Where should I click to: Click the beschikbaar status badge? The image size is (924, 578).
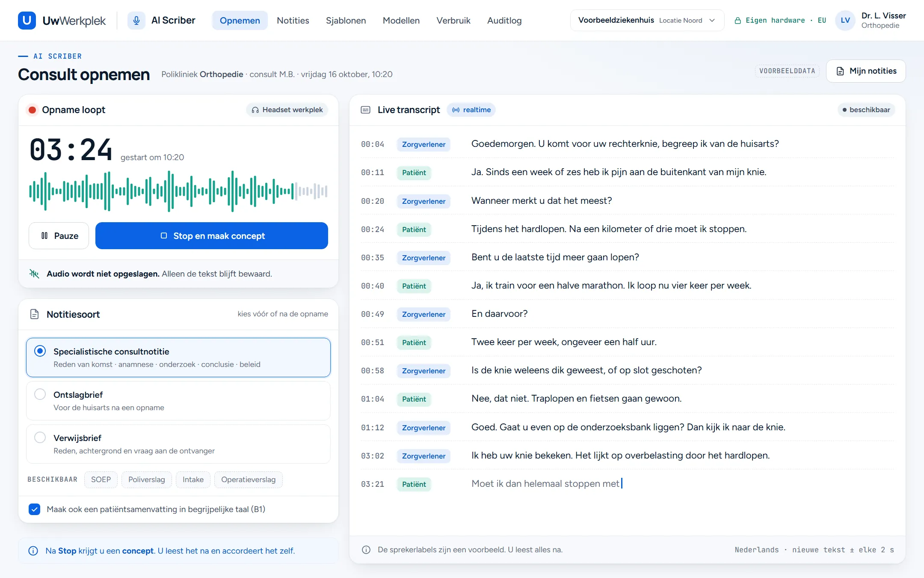click(866, 110)
